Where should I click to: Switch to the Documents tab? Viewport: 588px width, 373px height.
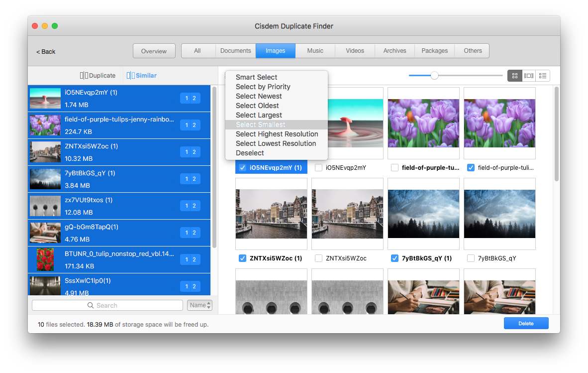pyautogui.click(x=235, y=51)
